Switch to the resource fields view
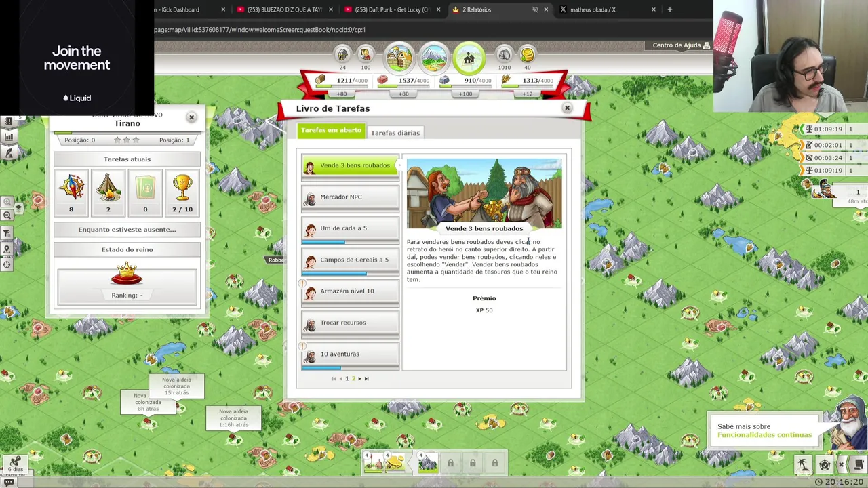Image resolution: width=868 pixels, height=488 pixels. point(434,58)
